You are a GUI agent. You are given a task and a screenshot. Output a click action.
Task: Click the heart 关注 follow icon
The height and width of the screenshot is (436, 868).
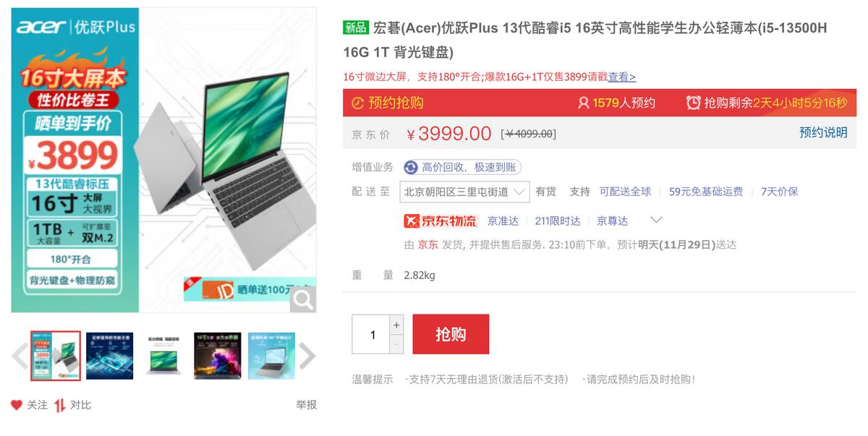pyautogui.click(x=16, y=405)
